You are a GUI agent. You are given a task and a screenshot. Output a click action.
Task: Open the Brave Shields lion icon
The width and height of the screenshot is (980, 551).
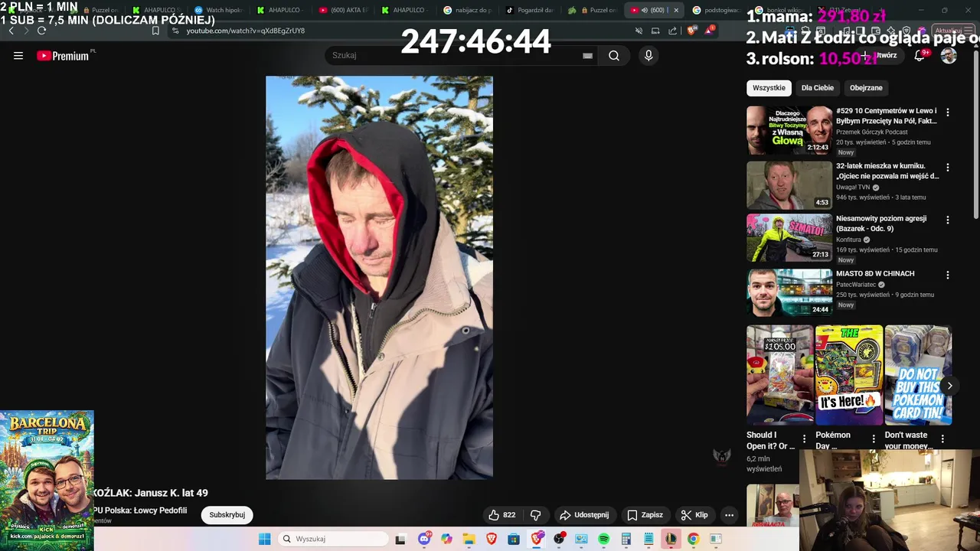point(691,31)
